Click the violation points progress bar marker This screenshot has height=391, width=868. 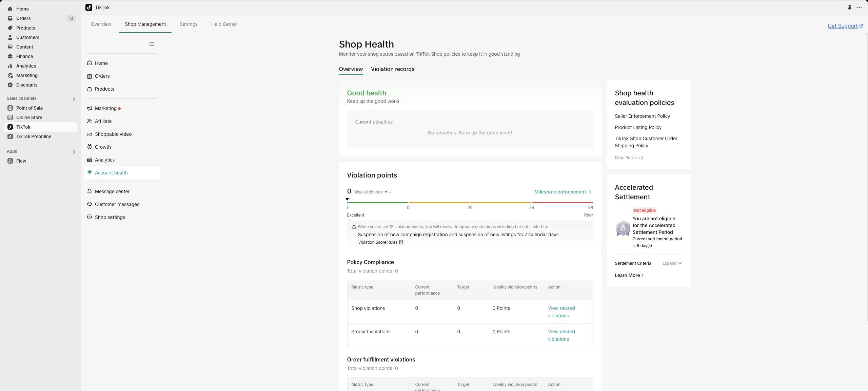pos(347,199)
